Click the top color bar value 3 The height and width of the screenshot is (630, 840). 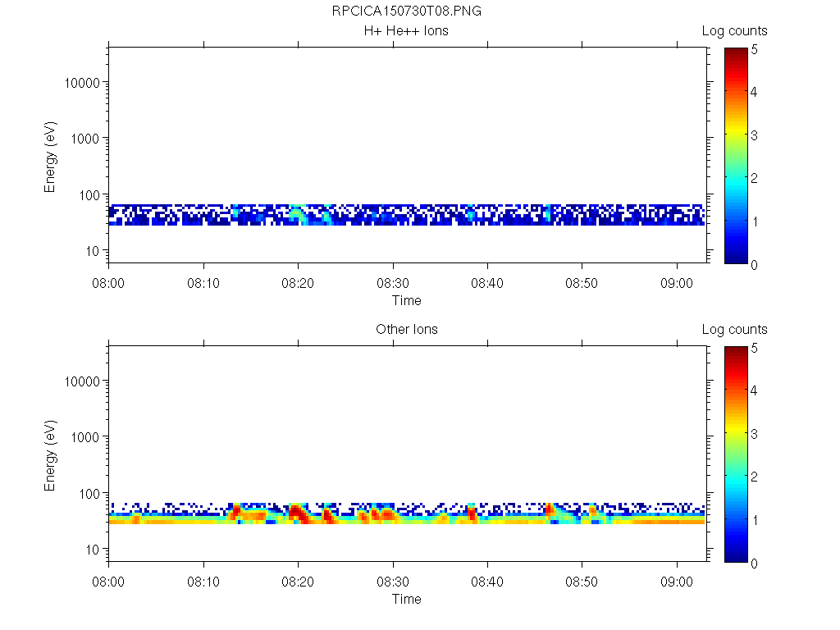(x=755, y=135)
